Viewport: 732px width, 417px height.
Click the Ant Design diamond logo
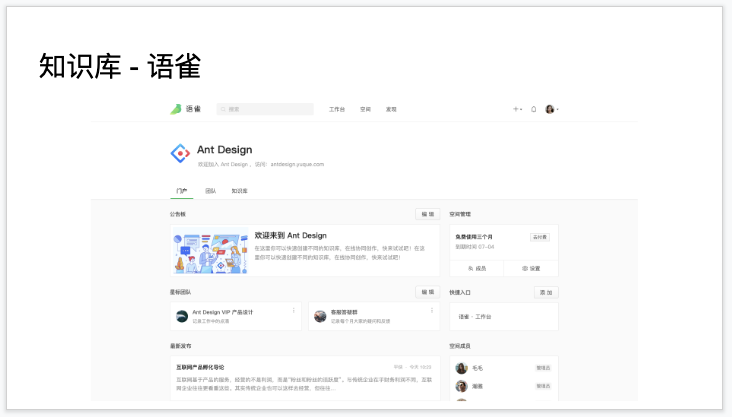tap(180, 153)
